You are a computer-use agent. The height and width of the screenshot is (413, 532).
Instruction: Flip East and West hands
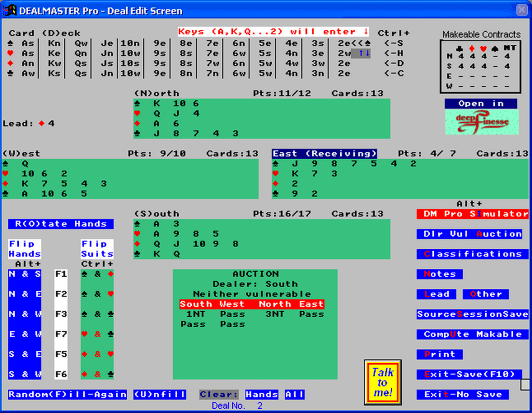click(x=25, y=334)
